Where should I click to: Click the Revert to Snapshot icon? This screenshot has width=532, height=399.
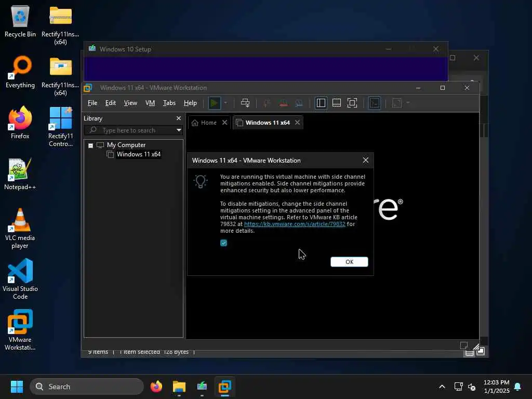pyautogui.click(x=283, y=103)
